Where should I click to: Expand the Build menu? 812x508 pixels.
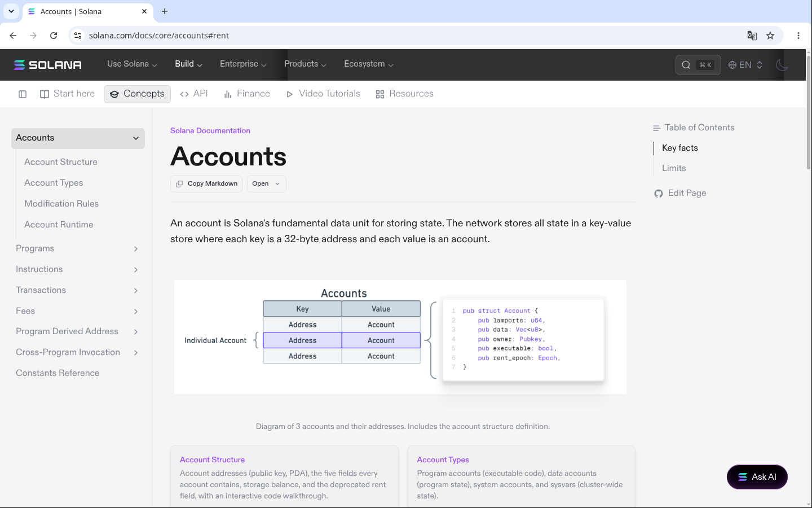[x=188, y=64]
